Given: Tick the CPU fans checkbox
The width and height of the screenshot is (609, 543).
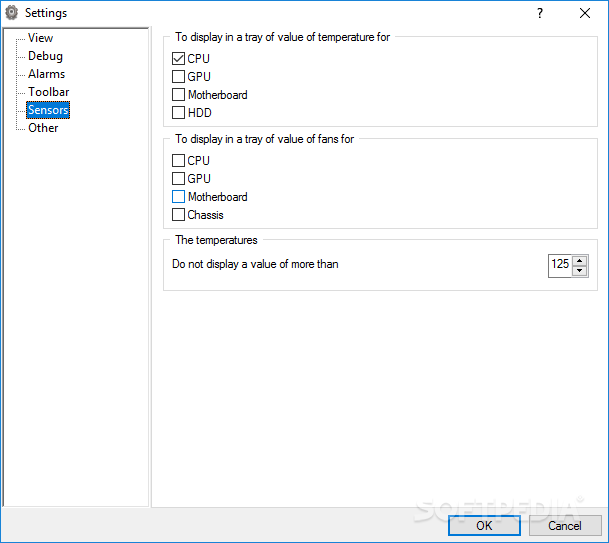Looking at the screenshot, I should (x=179, y=161).
